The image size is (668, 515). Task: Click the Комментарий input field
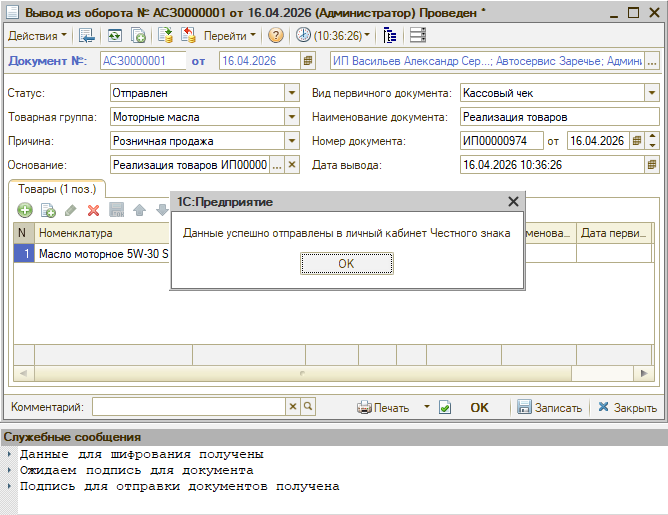coord(189,407)
